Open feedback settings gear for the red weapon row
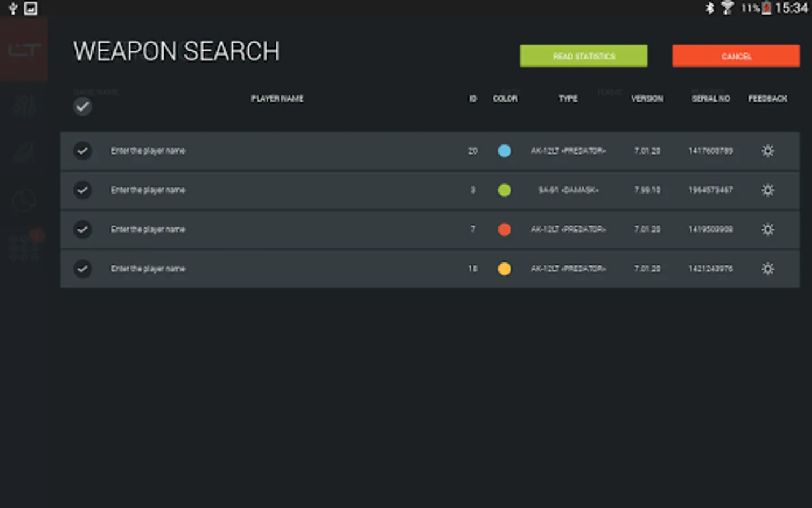 [767, 229]
